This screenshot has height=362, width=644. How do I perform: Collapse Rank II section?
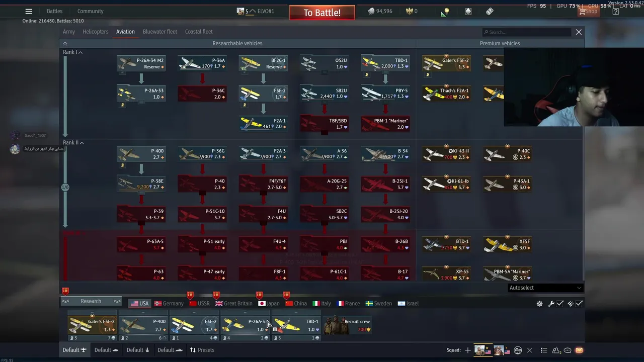pos(73,143)
